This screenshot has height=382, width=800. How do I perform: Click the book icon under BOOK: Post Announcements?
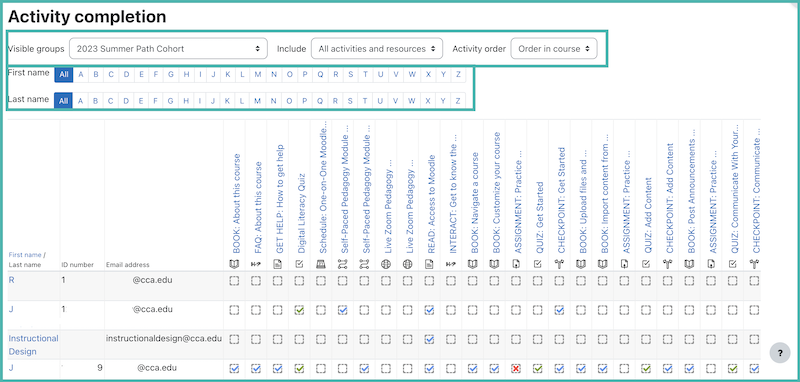(x=690, y=264)
